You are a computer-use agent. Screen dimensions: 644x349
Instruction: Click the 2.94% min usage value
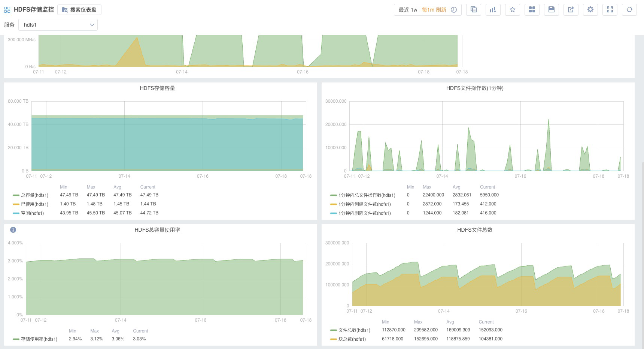(x=75, y=339)
